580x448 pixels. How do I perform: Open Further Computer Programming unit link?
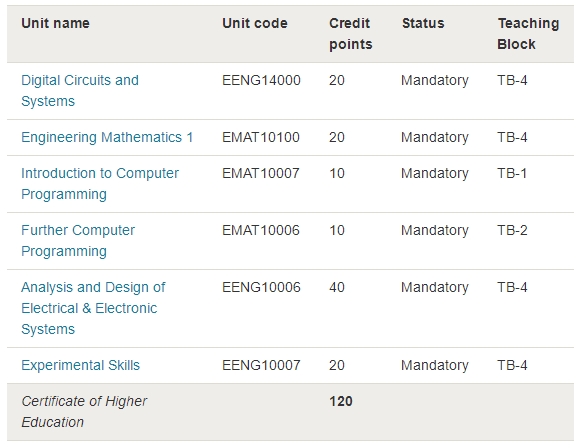78,240
